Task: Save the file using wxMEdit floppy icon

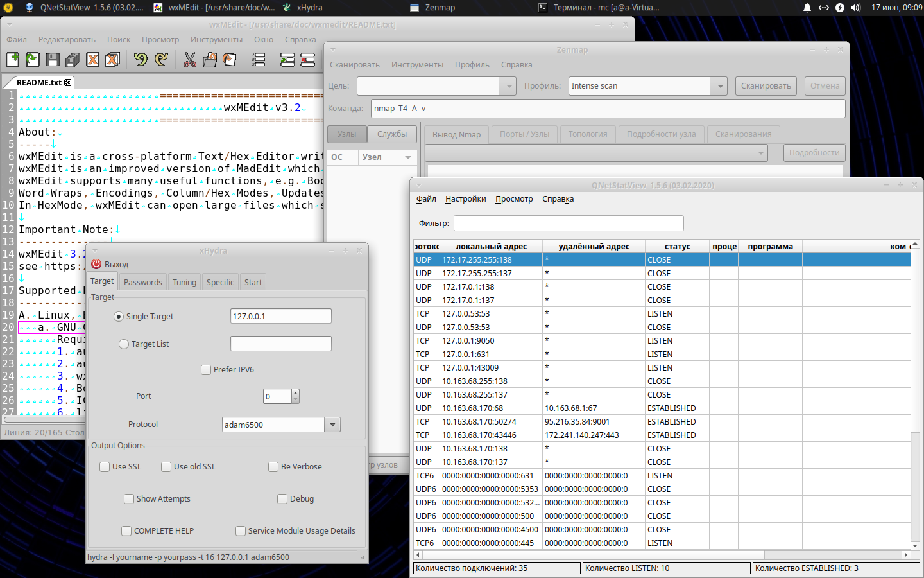Action: (53, 60)
